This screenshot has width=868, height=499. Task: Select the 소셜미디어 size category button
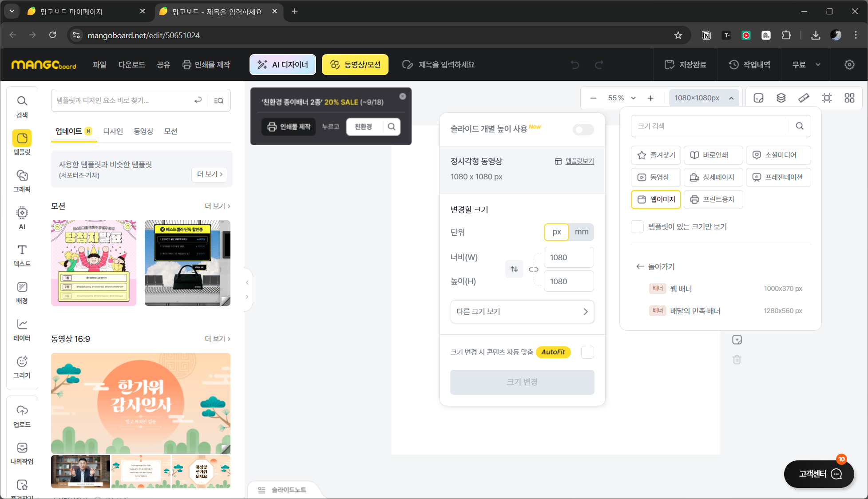778,155
